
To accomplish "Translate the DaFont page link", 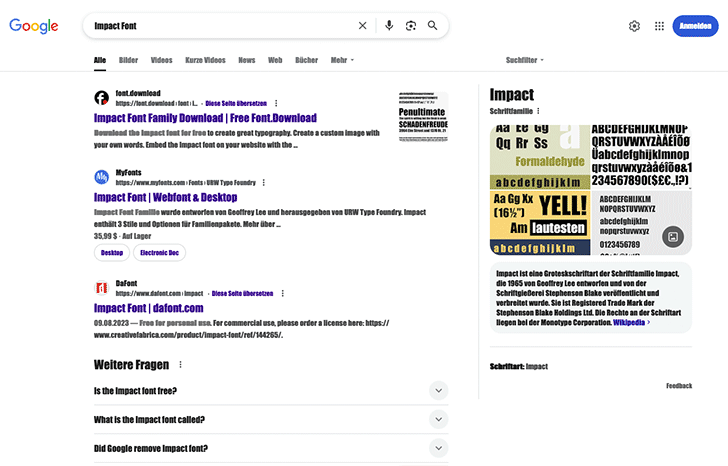I will point(242,293).
